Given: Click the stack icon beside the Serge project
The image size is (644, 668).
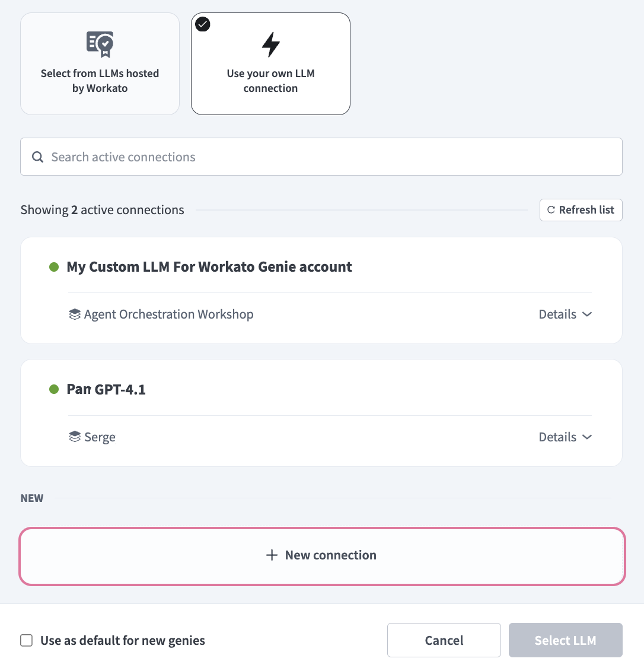Looking at the screenshot, I should point(75,437).
